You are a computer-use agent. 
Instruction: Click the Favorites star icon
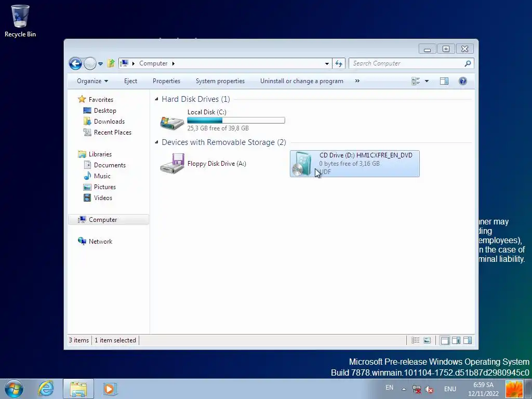tap(82, 99)
